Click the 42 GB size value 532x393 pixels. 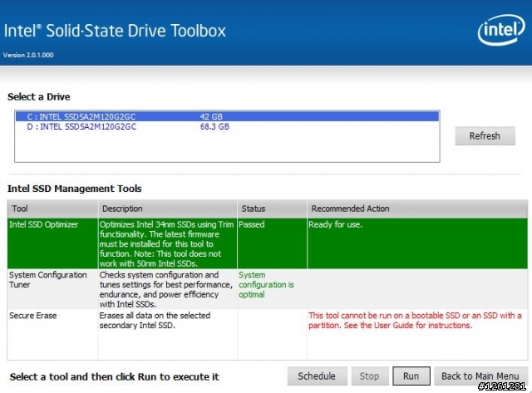(211, 116)
